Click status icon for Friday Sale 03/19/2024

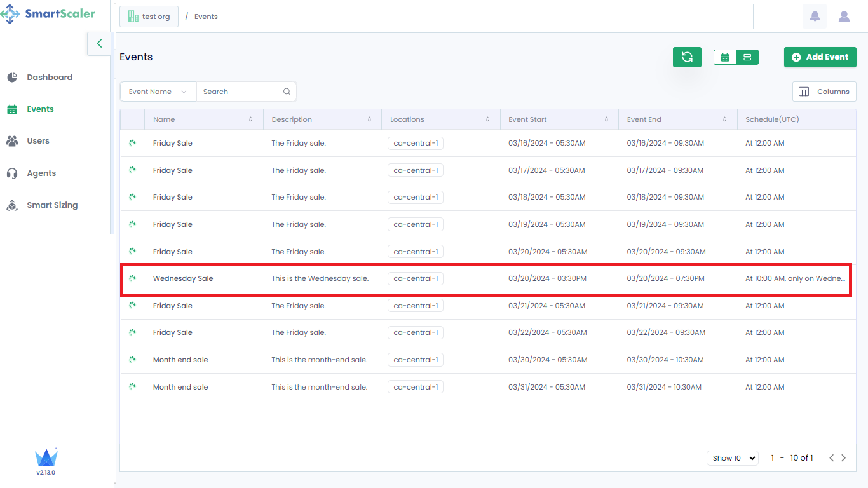click(132, 224)
